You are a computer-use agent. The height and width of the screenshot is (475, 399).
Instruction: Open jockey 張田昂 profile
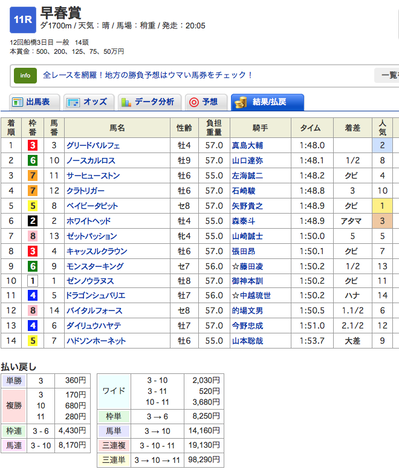244,251
